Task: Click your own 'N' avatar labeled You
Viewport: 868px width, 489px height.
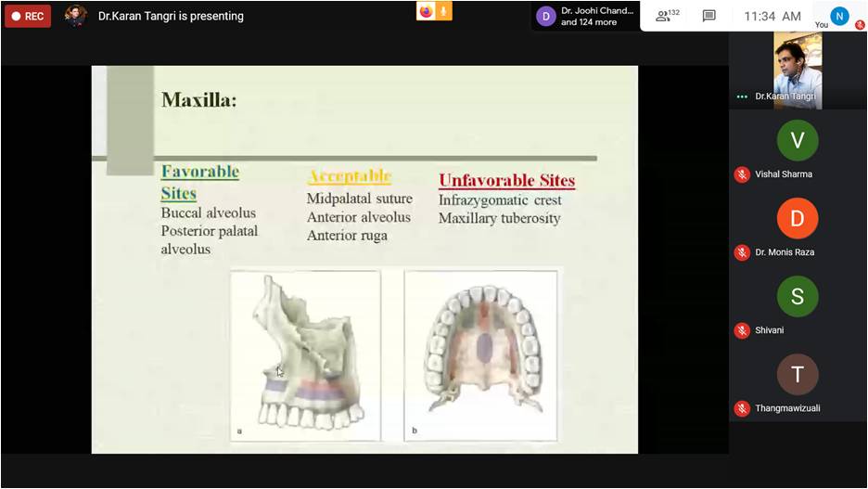Action: pyautogui.click(x=839, y=16)
